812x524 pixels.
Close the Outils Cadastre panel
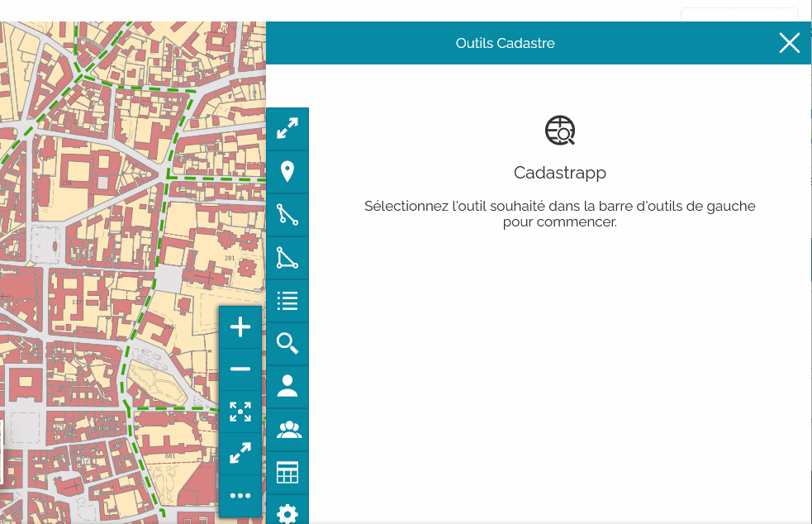point(789,43)
